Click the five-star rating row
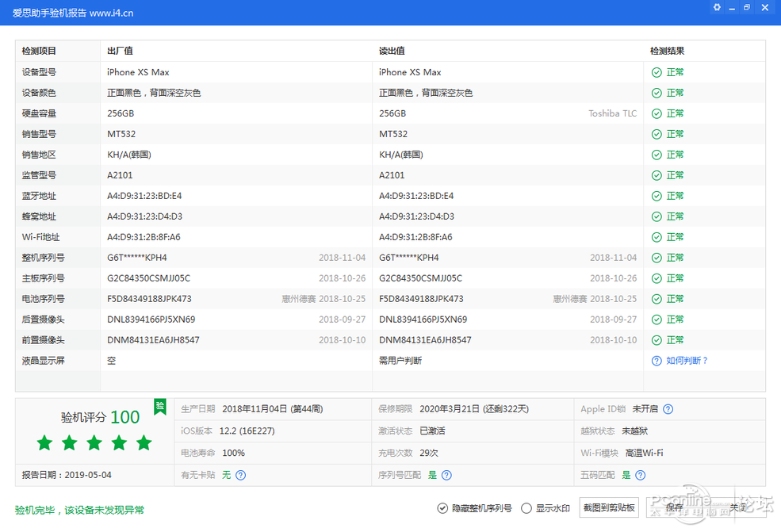781x532 pixels. coord(94,442)
